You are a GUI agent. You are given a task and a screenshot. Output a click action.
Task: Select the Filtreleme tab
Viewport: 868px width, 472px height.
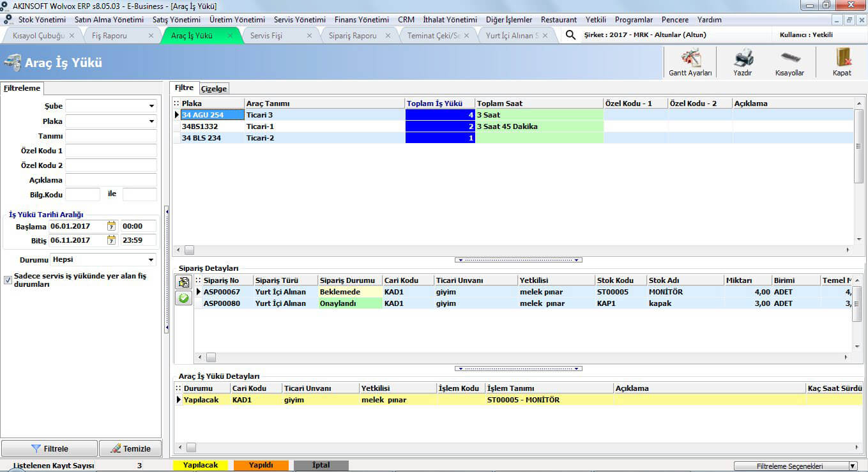[22, 88]
